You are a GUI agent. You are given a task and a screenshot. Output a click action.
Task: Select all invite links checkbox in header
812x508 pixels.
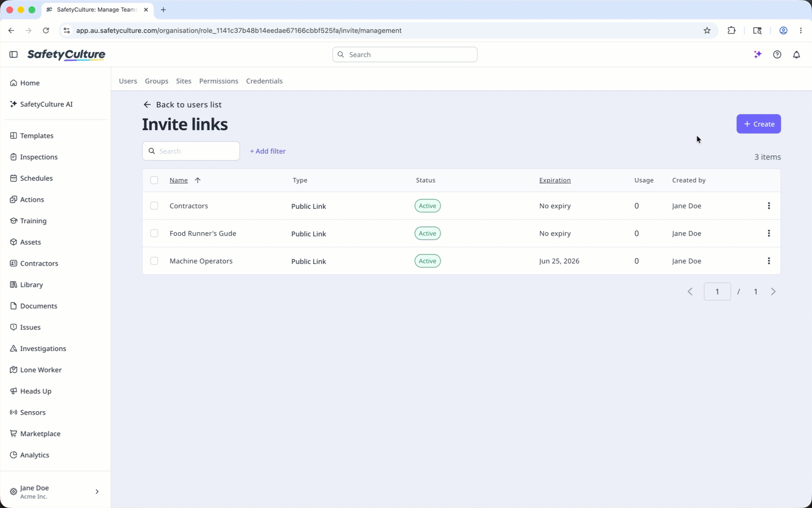154,180
